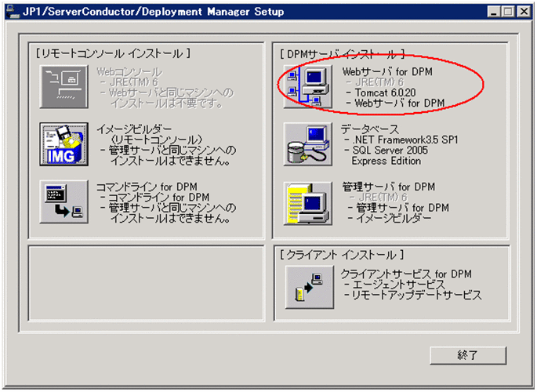Click 'JP1/ServerConductor/Deployment Manager Setup' title text
Screen dimensions: 537x392
coord(153,12)
